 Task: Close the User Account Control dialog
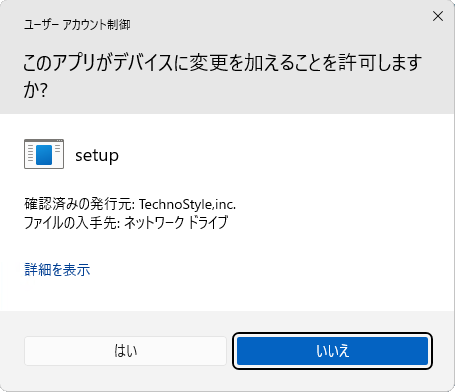(x=438, y=16)
